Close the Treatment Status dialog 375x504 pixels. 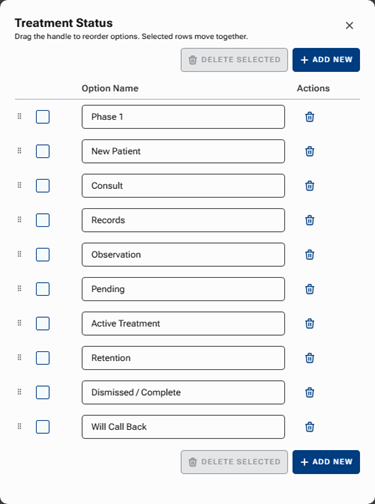click(x=349, y=26)
